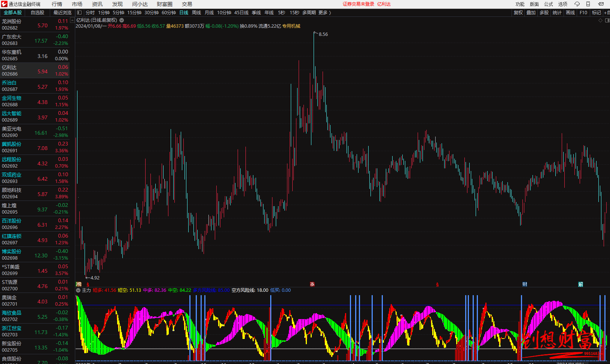Click the 解 event marker on the timeline
This screenshot has height=364, width=610.
580,284
